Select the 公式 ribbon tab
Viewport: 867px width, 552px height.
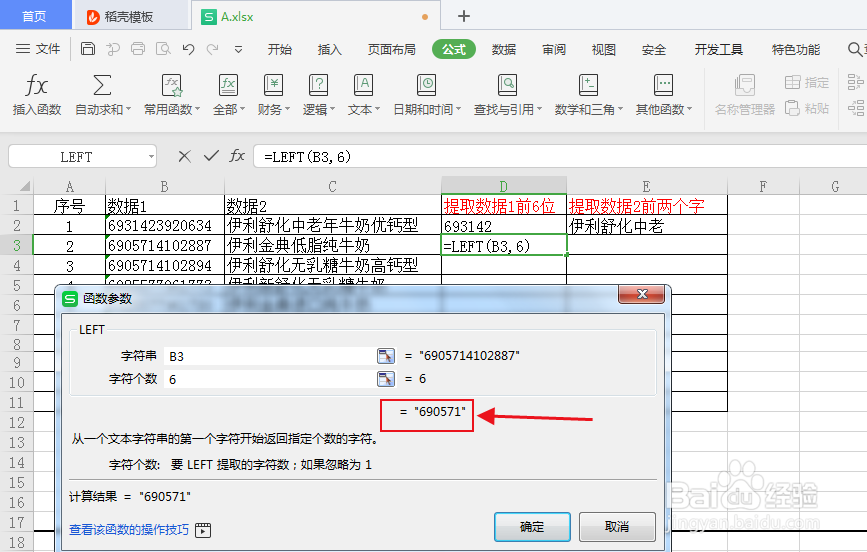[454, 49]
